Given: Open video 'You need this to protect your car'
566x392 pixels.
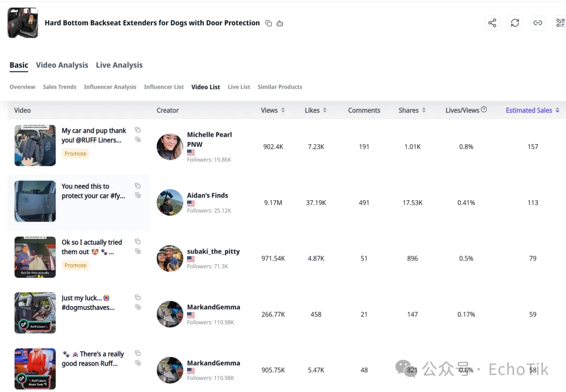Looking at the screenshot, I should tap(93, 191).
